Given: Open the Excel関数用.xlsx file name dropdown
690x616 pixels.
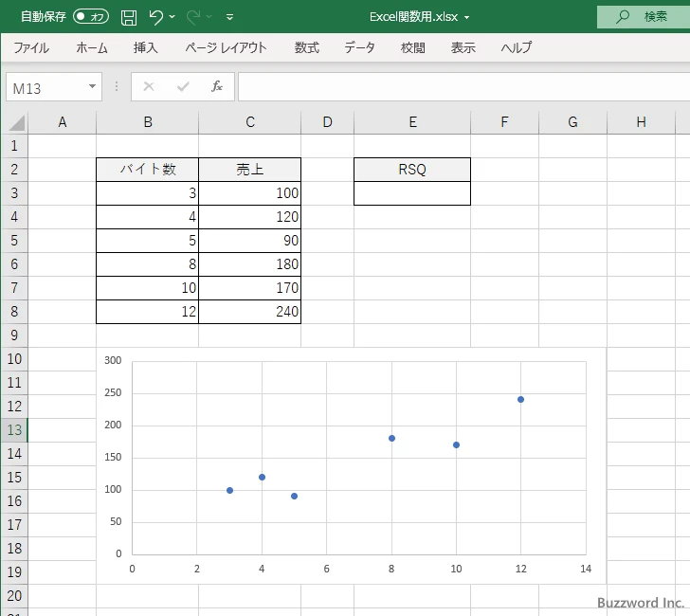Looking at the screenshot, I should (466, 18).
